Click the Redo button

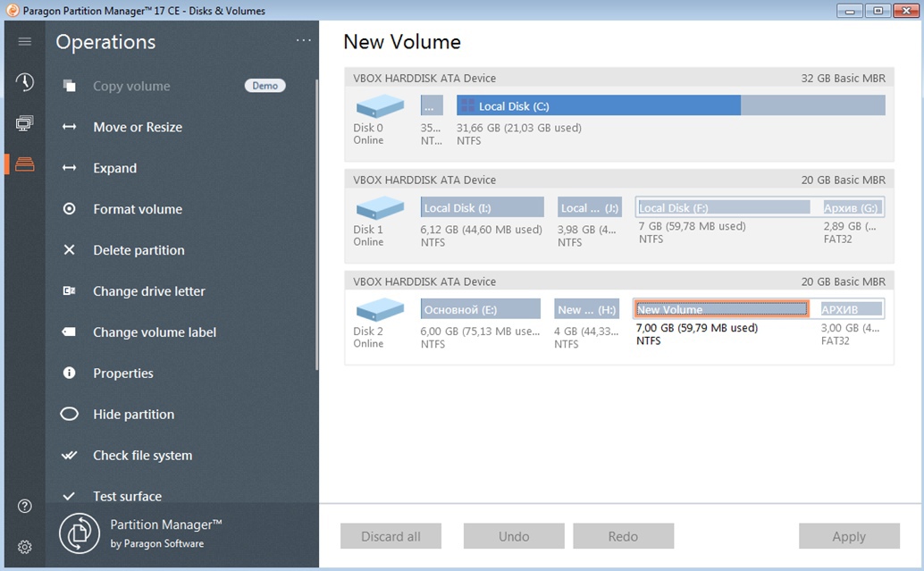(x=624, y=536)
